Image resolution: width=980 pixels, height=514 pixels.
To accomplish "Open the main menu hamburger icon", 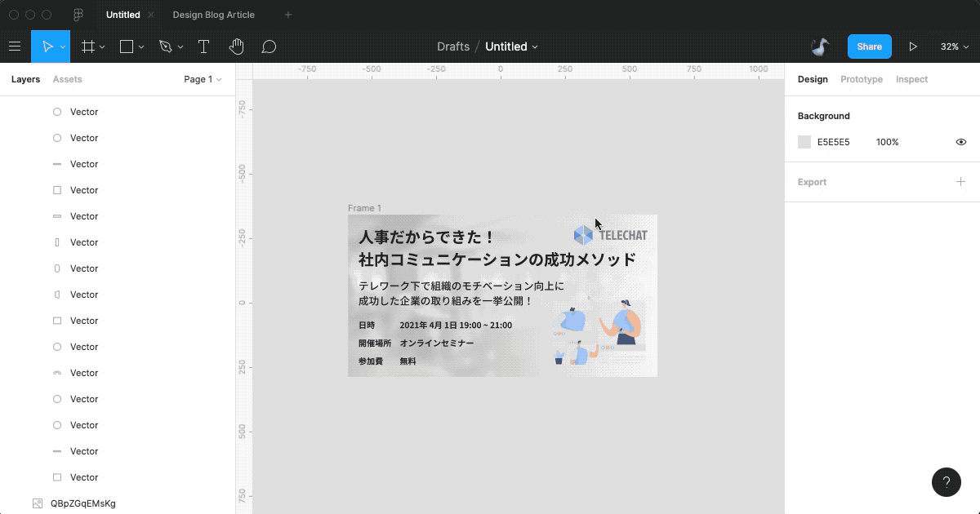I will pyautogui.click(x=15, y=47).
